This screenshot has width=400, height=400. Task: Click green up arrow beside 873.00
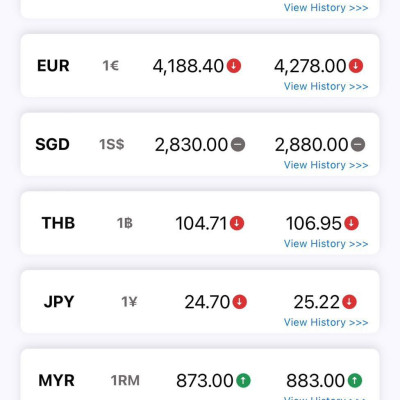pyautogui.click(x=243, y=380)
